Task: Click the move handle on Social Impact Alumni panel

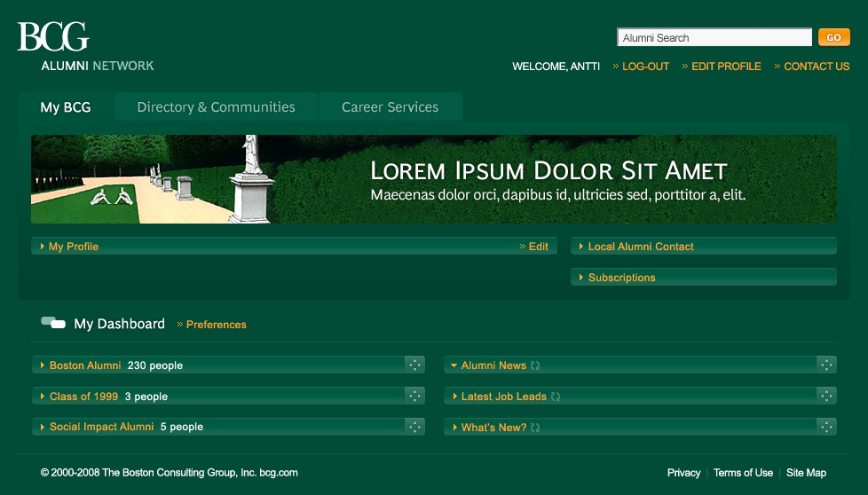Action: click(x=414, y=427)
